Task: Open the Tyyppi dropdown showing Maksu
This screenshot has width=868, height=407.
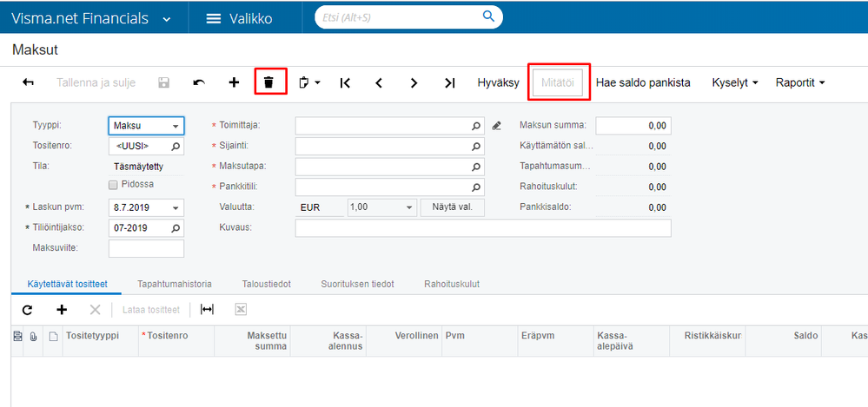Action: click(146, 126)
